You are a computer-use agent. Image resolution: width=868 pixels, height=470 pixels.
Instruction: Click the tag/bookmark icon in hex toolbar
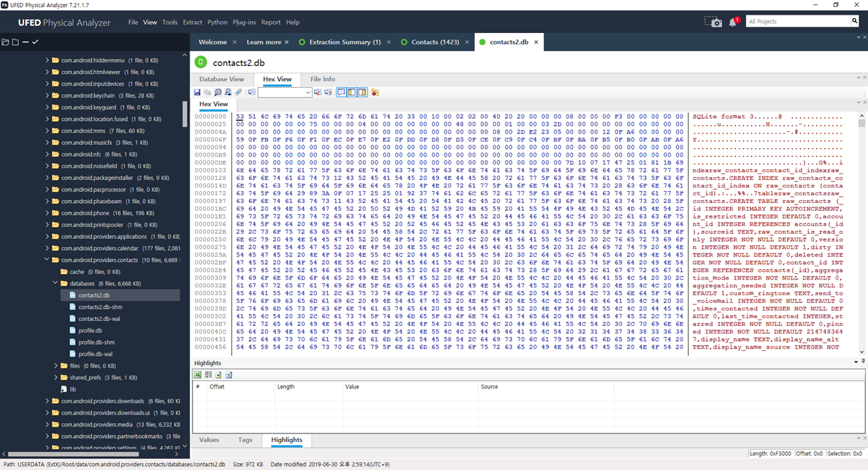point(238,92)
